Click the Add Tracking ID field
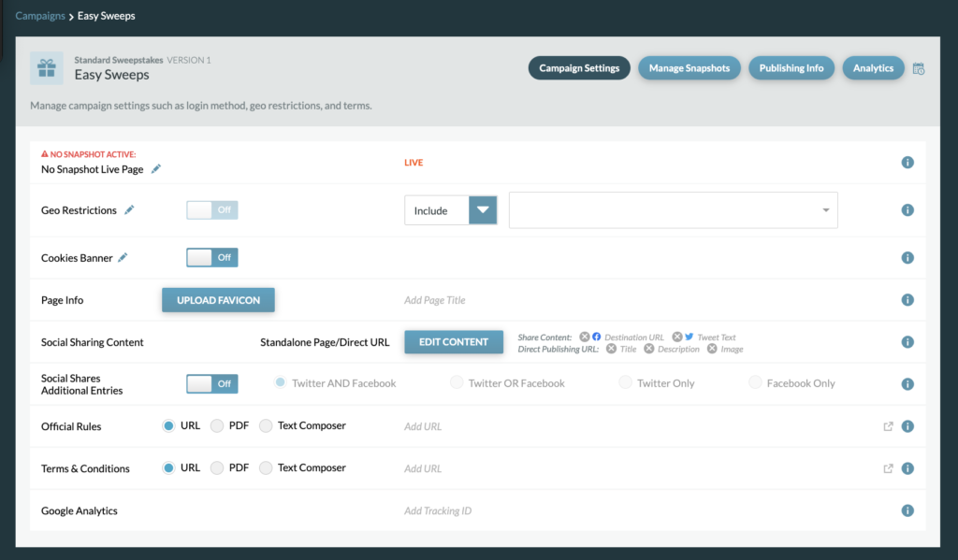This screenshot has height=560, width=958. [x=438, y=511]
